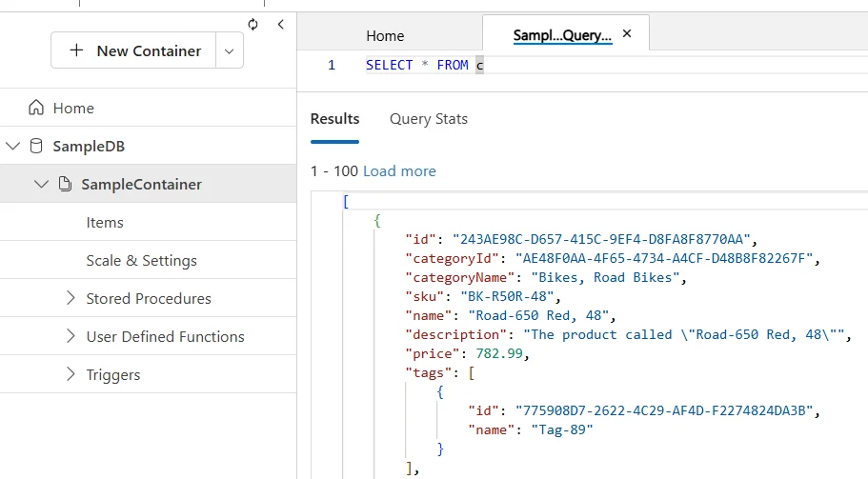
Task: Collapse the SampleContainer node
Action: click(41, 184)
